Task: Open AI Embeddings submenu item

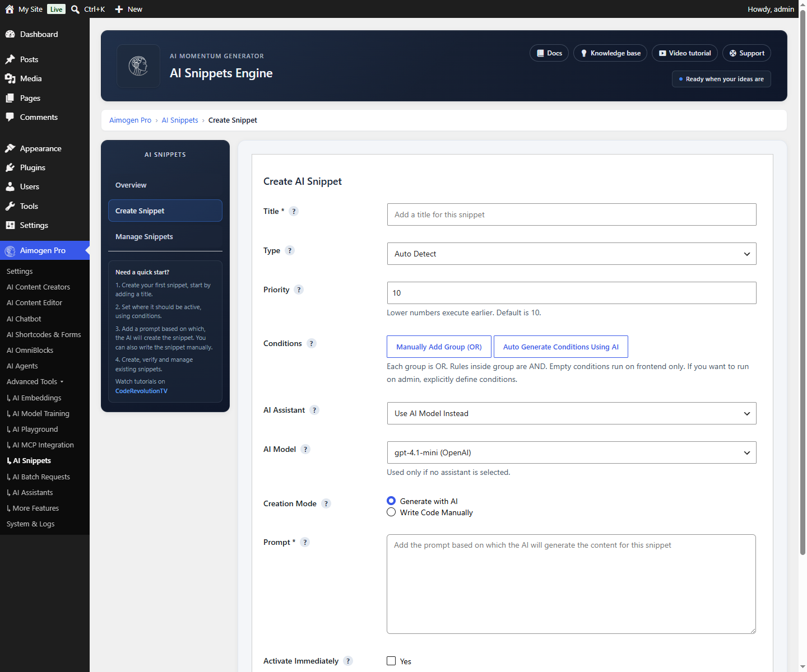Action: 34,398
